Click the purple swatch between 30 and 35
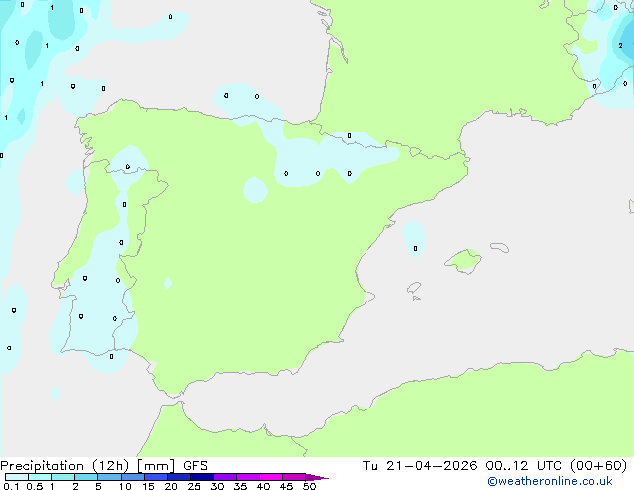The width and height of the screenshot is (634, 490). coord(225,477)
